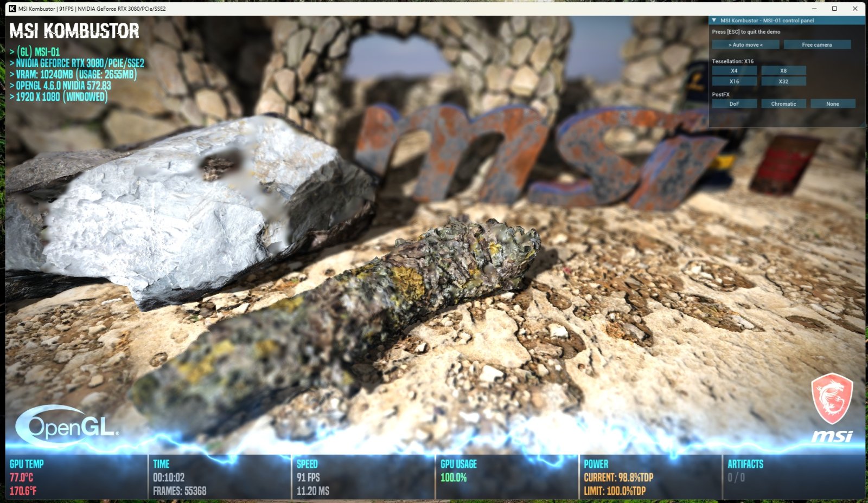Click the MSI KOMBUSTOR title heading
The image size is (868, 503).
pyautogui.click(x=74, y=31)
